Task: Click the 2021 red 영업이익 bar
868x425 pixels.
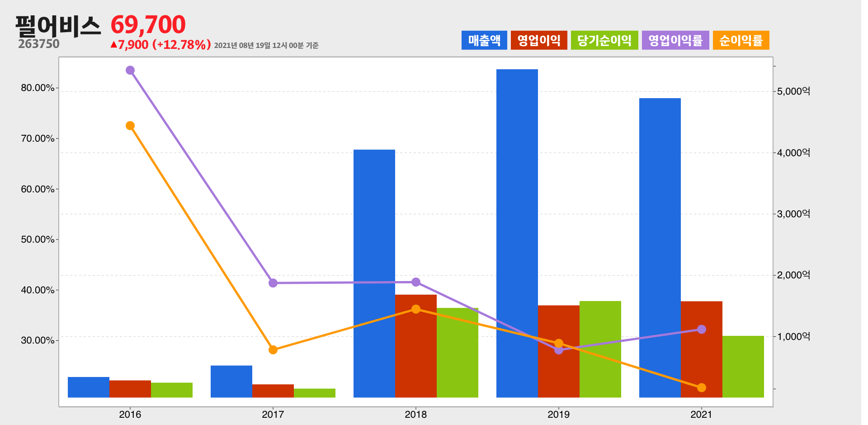Action: (x=702, y=349)
